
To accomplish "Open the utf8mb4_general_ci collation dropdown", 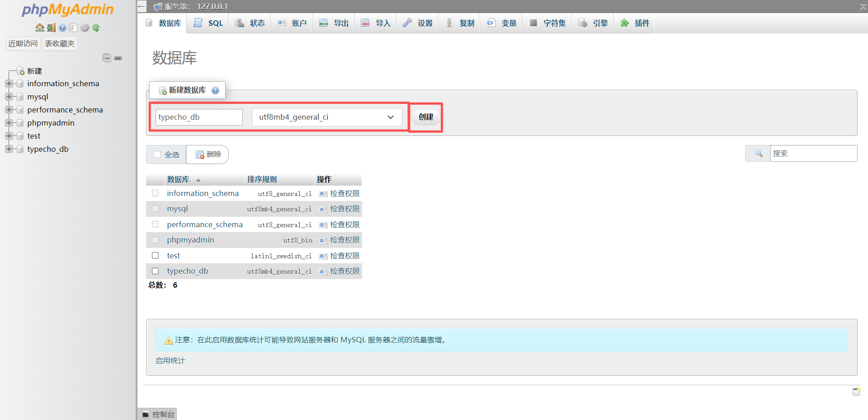I will tap(327, 117).
